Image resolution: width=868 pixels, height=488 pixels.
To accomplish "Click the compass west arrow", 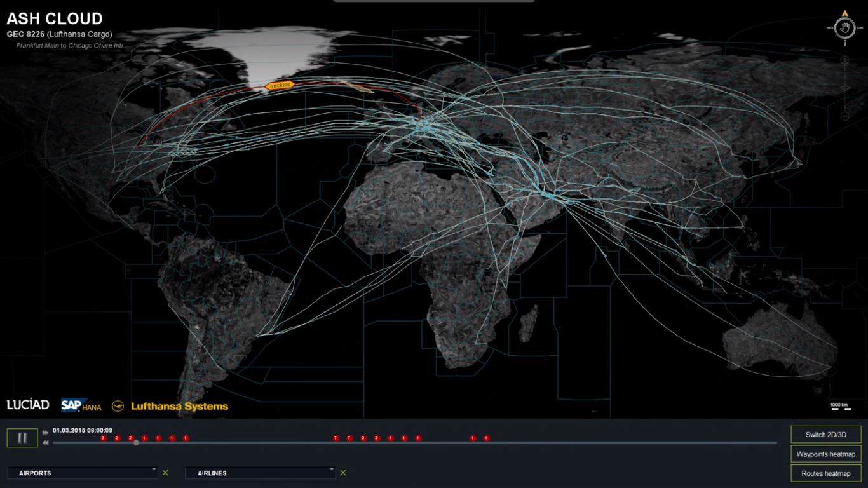I will [830, 28].
